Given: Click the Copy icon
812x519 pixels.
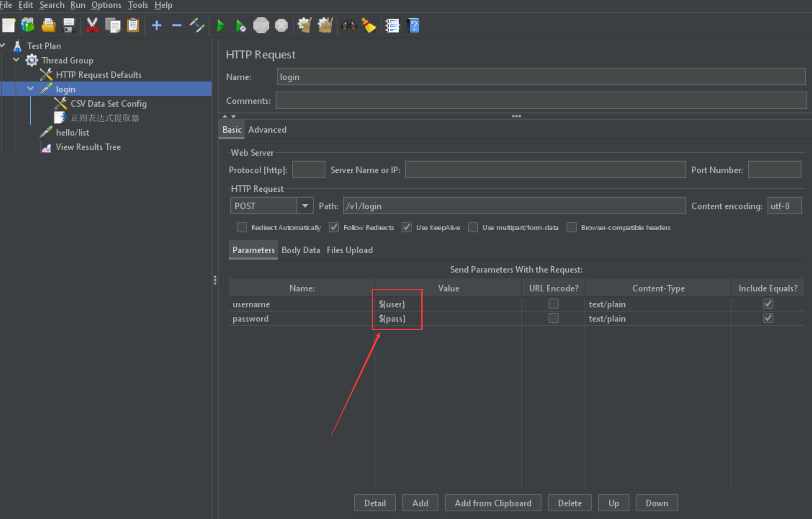Looking at the screenshot, I should [113, 25].
